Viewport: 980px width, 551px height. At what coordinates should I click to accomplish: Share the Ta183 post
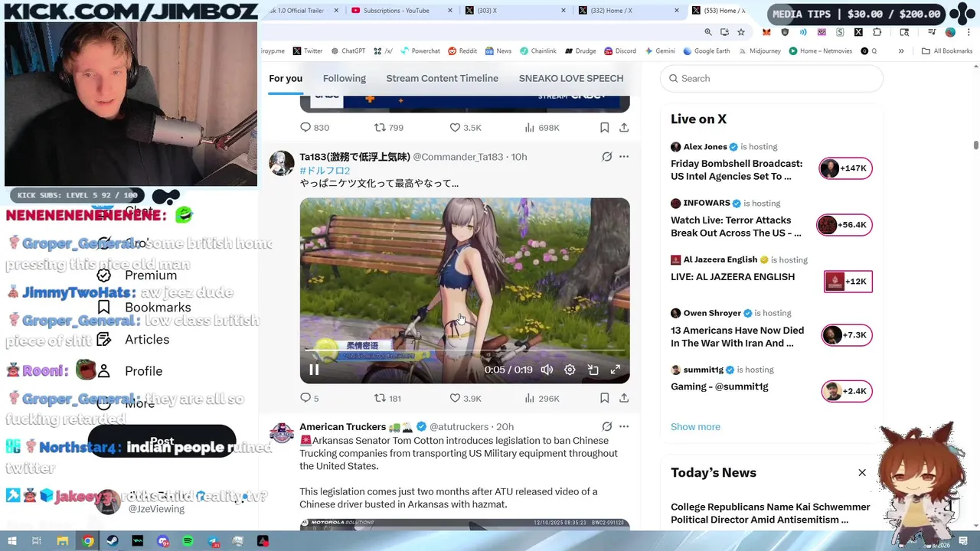[624, 398]
